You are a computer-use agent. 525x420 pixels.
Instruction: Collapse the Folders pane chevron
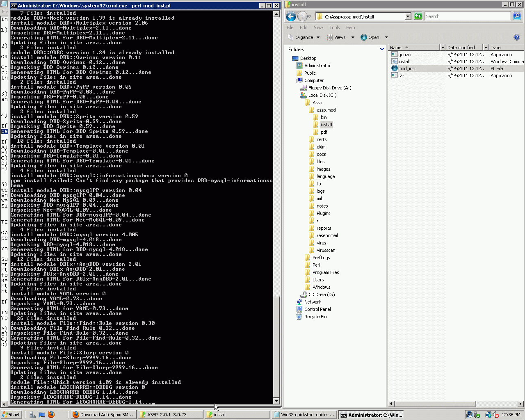pos(382,49)
